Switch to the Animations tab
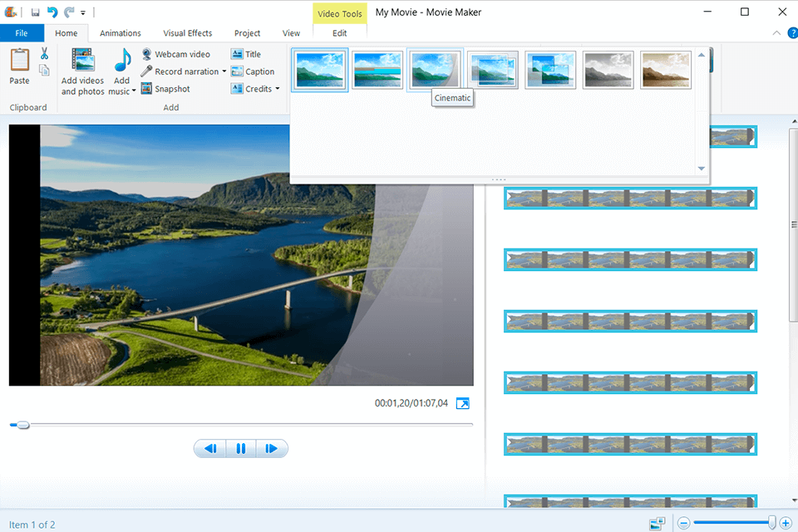Viewport: 798px width, 532px height. pyautogui.click(x=120, y=33)
